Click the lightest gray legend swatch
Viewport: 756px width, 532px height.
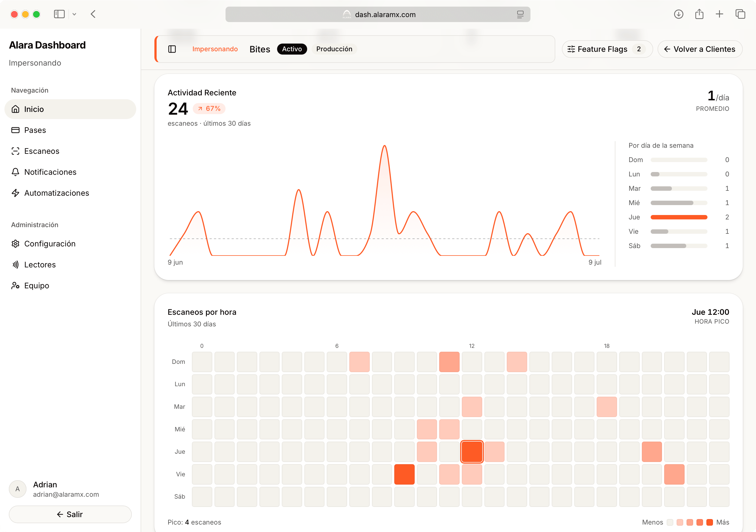point(670,522)
